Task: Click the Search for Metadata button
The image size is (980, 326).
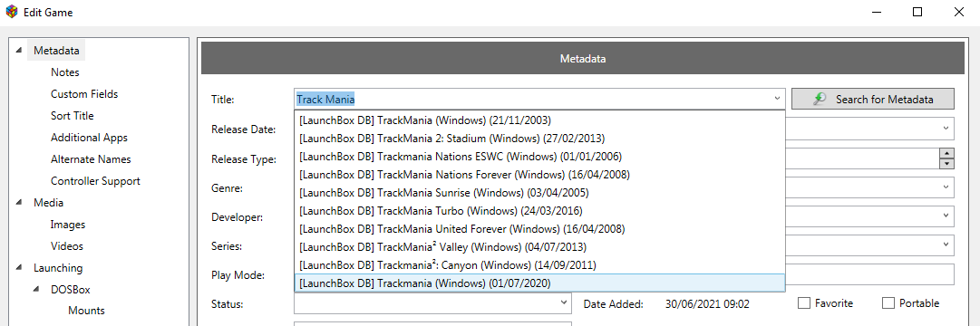Action: 872,99
